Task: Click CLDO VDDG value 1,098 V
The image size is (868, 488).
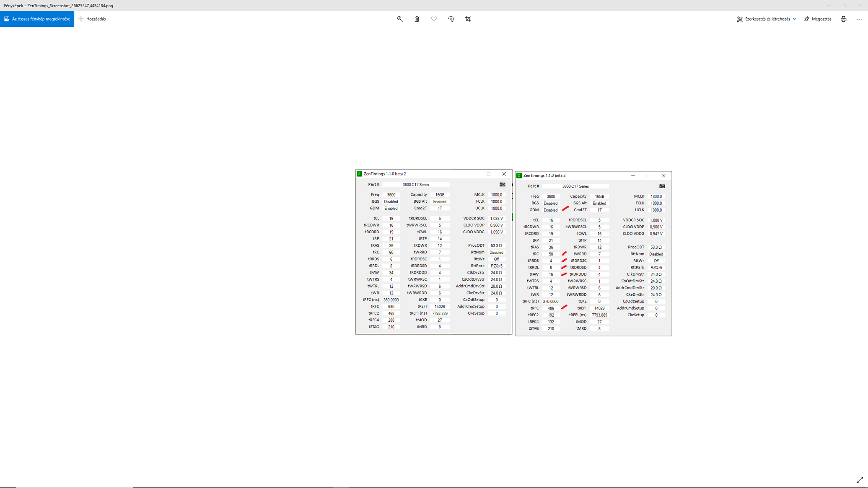Action: [x=496, y=232]
